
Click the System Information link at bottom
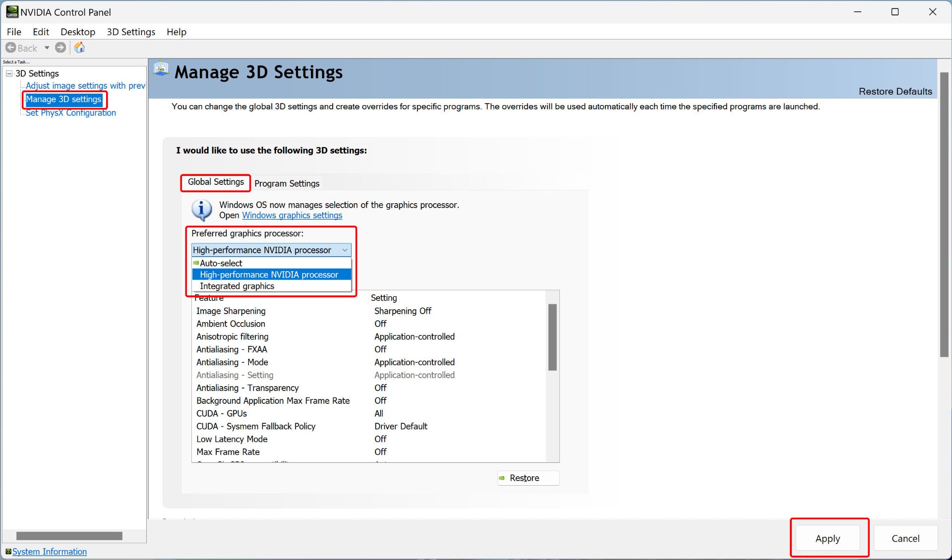click(49, 552)
